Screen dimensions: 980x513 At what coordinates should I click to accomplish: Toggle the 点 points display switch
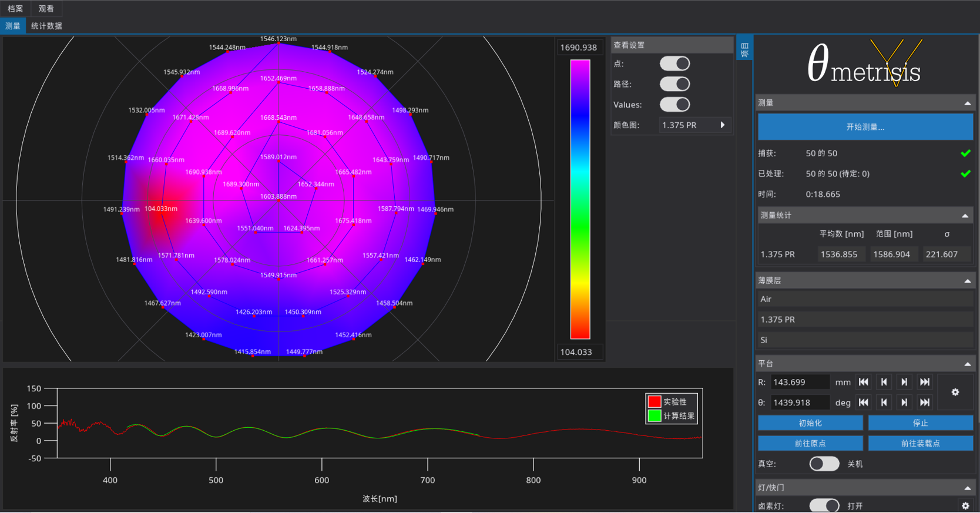point(674,63)
